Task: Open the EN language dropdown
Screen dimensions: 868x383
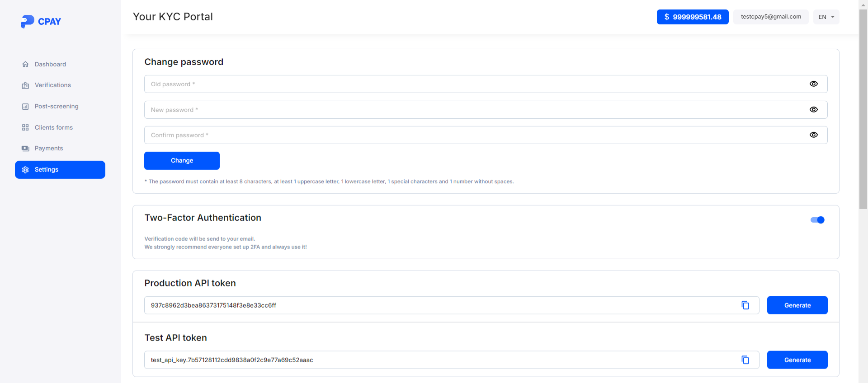Action: tap(826, 17)
